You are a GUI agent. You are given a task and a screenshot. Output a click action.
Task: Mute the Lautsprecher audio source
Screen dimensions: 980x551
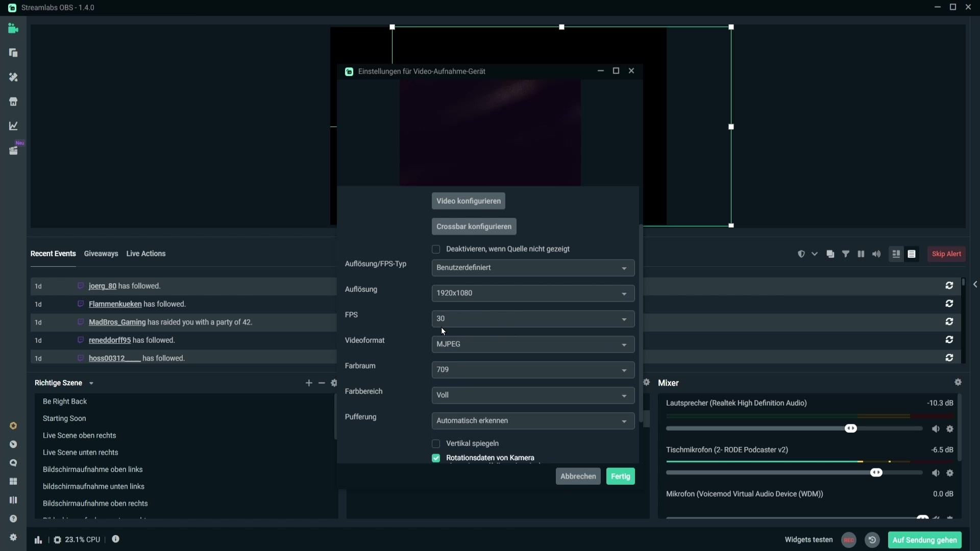[x=935, y=429]
